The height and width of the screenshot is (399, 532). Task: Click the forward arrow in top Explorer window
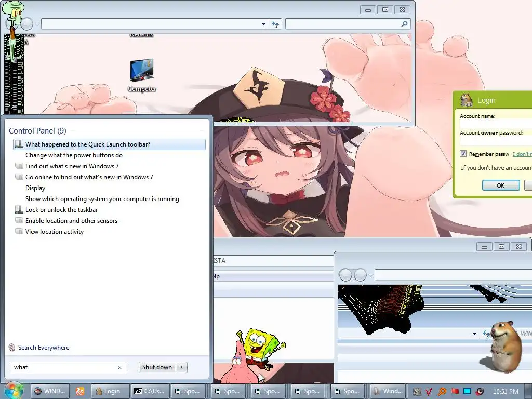26,24
